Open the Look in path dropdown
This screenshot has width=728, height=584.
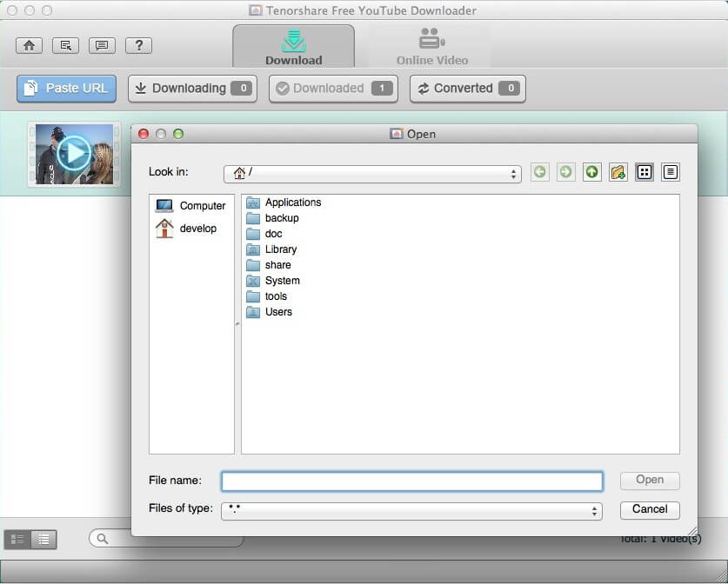coord(372,174)
